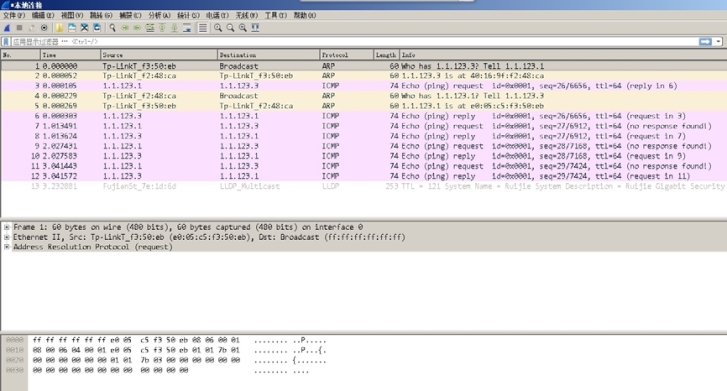Select packet 7 ICMP request seq=27/6912
This screenshot has width=727, height=391.
364,126
